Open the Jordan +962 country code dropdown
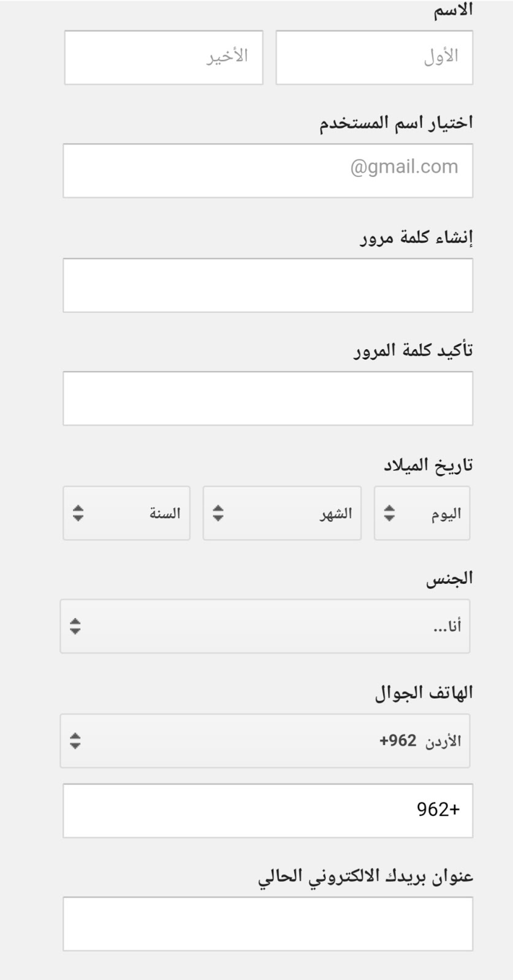This screenshot has width=513, height=980. [265, 741]
